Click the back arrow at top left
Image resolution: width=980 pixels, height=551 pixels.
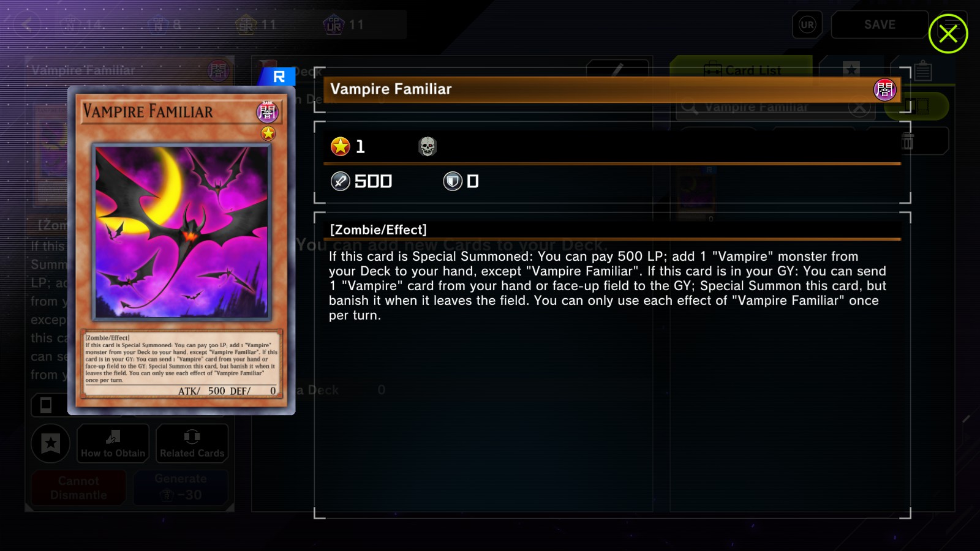click(x=27, y=24)
